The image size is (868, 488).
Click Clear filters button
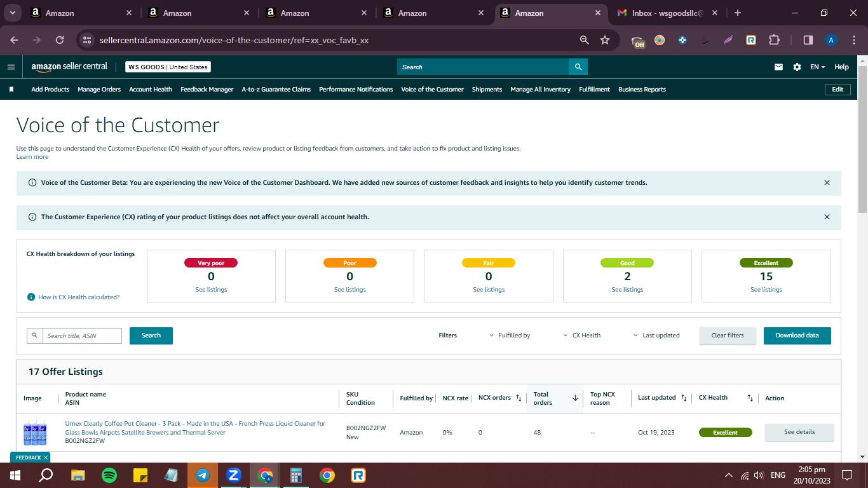pyautogui.click(x=728, y=335)
